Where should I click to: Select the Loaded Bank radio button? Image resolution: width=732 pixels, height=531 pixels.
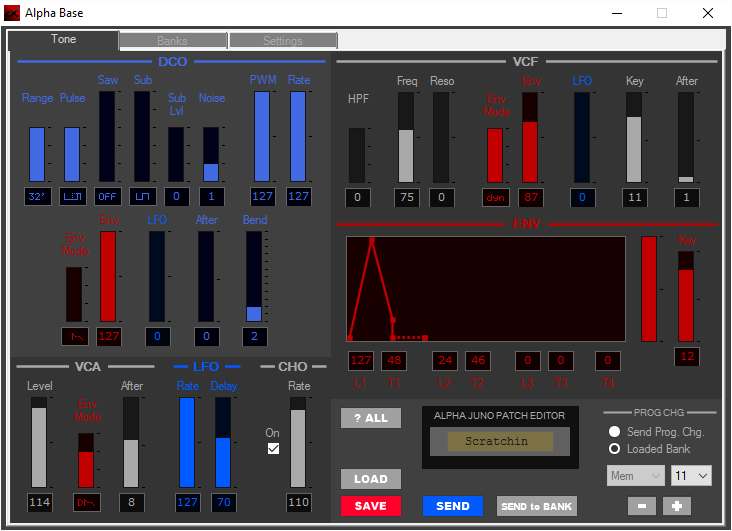(x=614, y=449)
